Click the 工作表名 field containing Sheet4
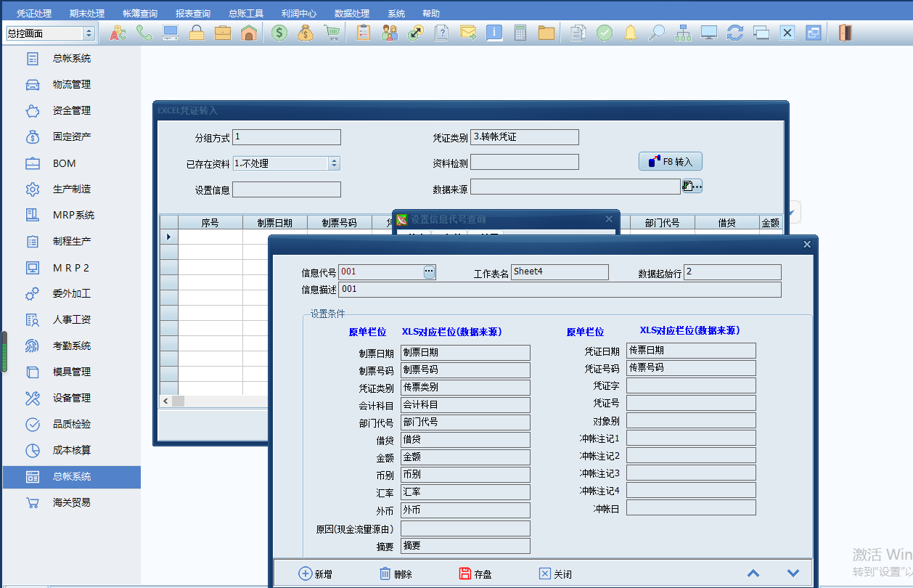This screenshot has height=588, width=913. coord(560,272)
